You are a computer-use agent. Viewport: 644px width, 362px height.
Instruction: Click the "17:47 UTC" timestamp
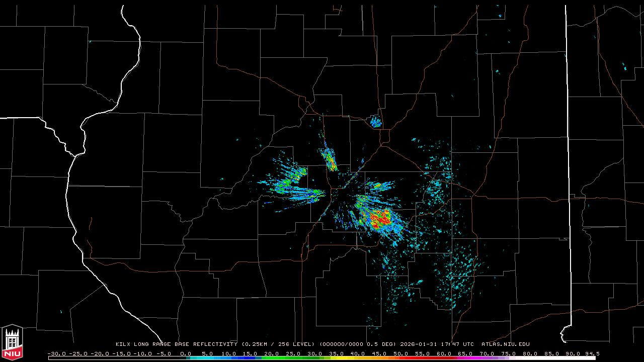[x=457, y=344]
